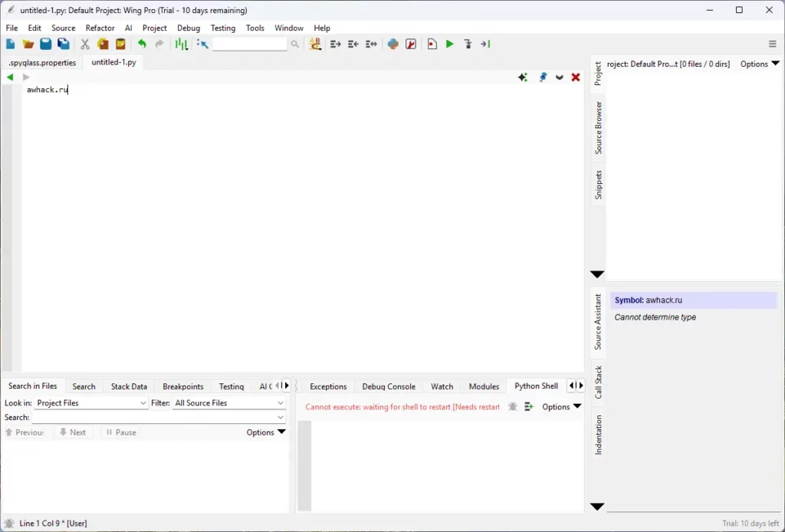Indent lines with the indent icon
The height and width of the screenshot is (532, 785).
click(x=336, y=44)
